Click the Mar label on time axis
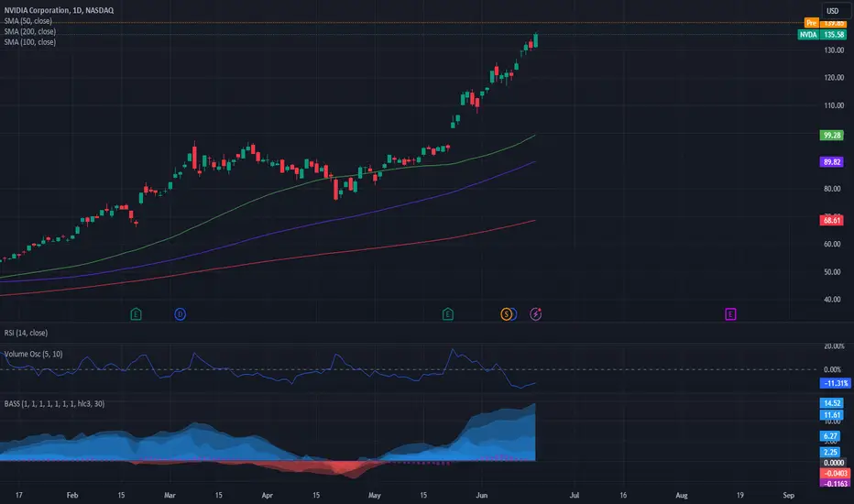Screen dimensions: 854x504 pyautogui.click(x=170, y=496)
